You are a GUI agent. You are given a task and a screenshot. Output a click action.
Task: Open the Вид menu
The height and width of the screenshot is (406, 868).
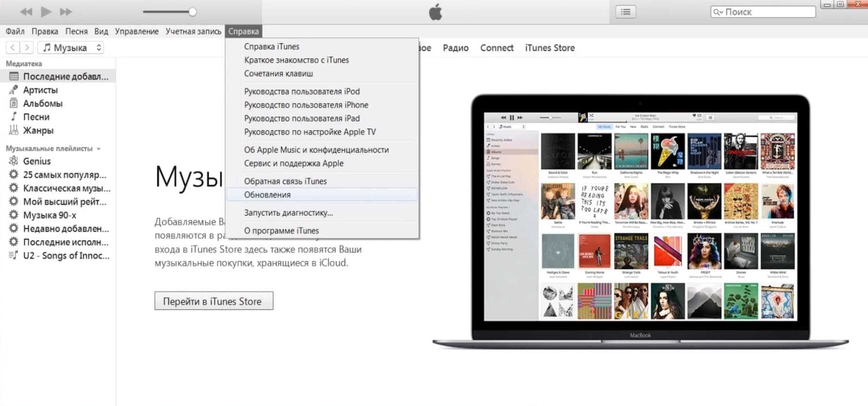[x=101, y=31]
